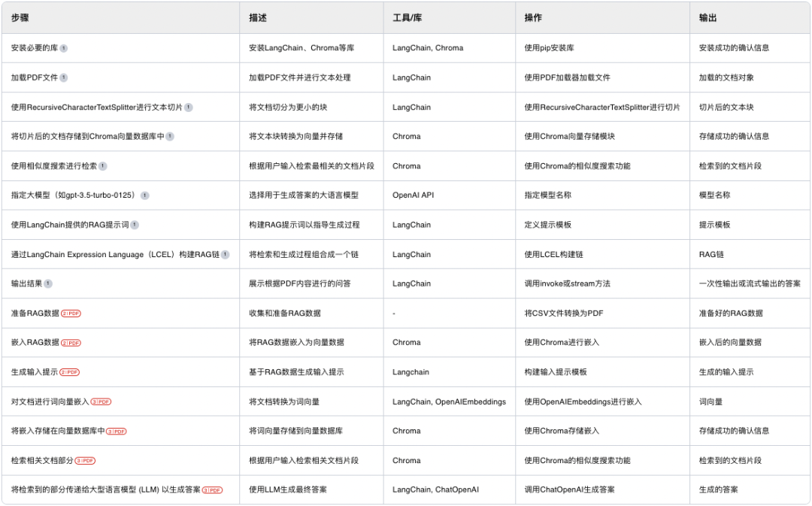
Task: Open citation badge after 将切片后的文档存储到Chroma向量数据库中
Action: tap(170, 137)
